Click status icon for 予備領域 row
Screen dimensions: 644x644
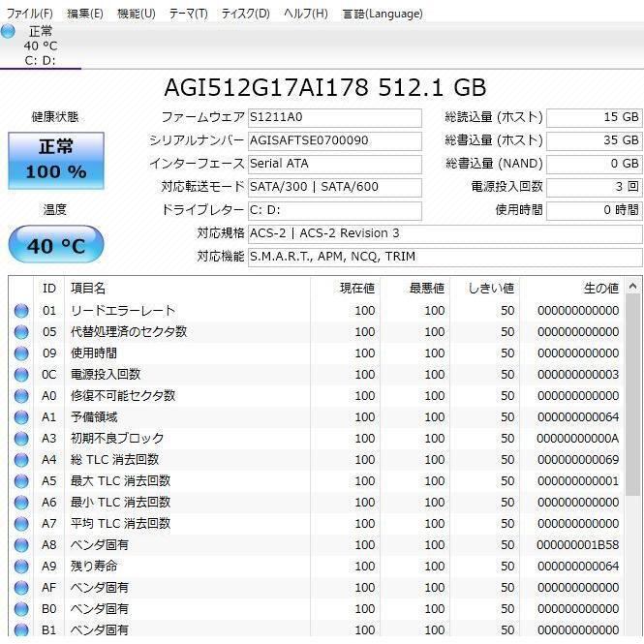click(x=21, y=417)
